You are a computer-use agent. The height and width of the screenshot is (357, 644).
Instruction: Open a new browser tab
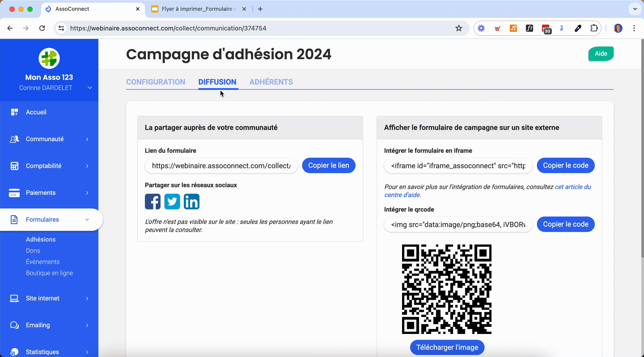[260, 9]
